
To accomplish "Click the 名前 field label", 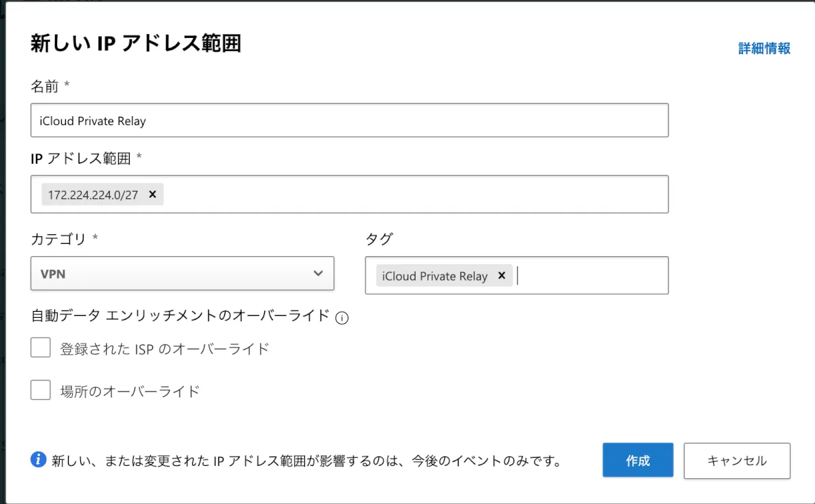I will click(x=46, y=86).
